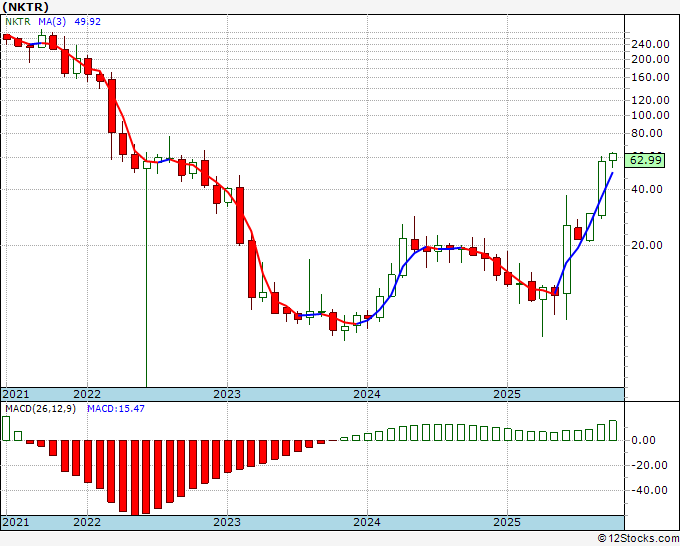Click 2023 on the MACD panel timeline
This screenshot has height=546, width=680.
[227, 522]
